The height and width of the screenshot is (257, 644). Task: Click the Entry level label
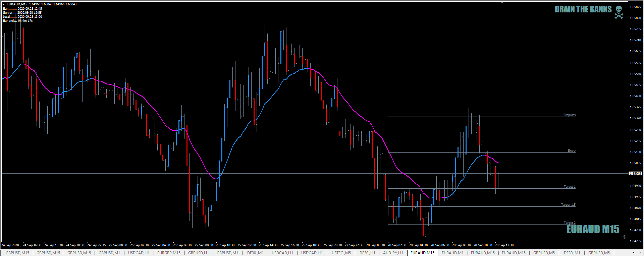click(x=572, y=151)
